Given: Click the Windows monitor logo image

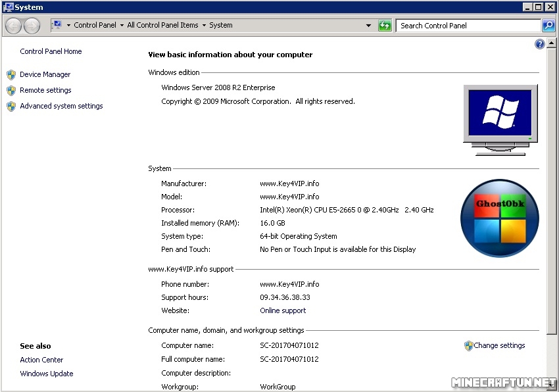Looking at the screenshot, I should [x=500, y=120].
